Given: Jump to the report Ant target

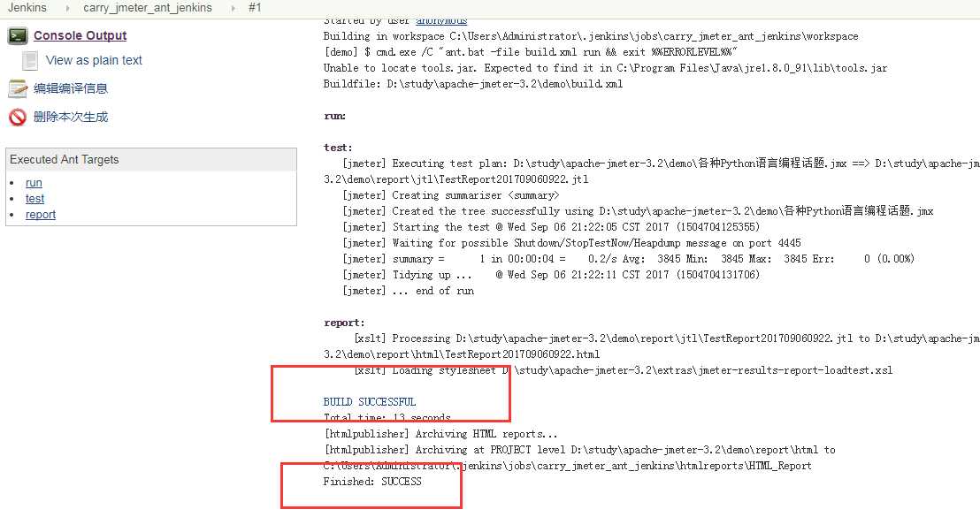Looking at the screenshot, I should tap(41, 214).
